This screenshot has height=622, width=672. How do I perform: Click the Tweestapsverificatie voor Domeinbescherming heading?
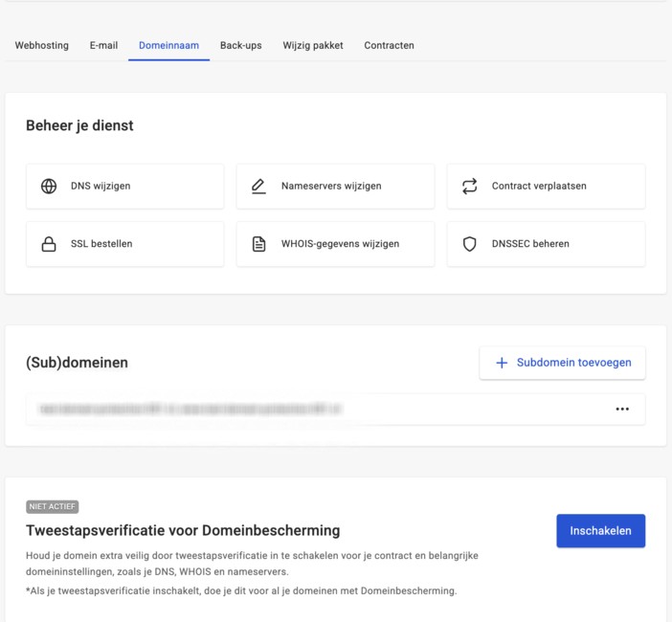(183, 530)
